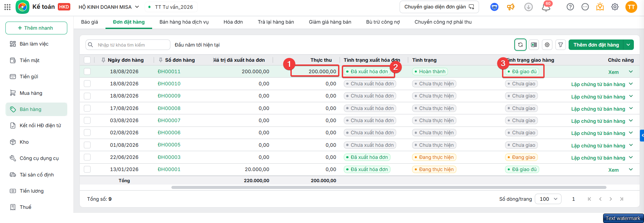Refresh the order list
Screen dimensions: 644x223
(x=520, y=45)
